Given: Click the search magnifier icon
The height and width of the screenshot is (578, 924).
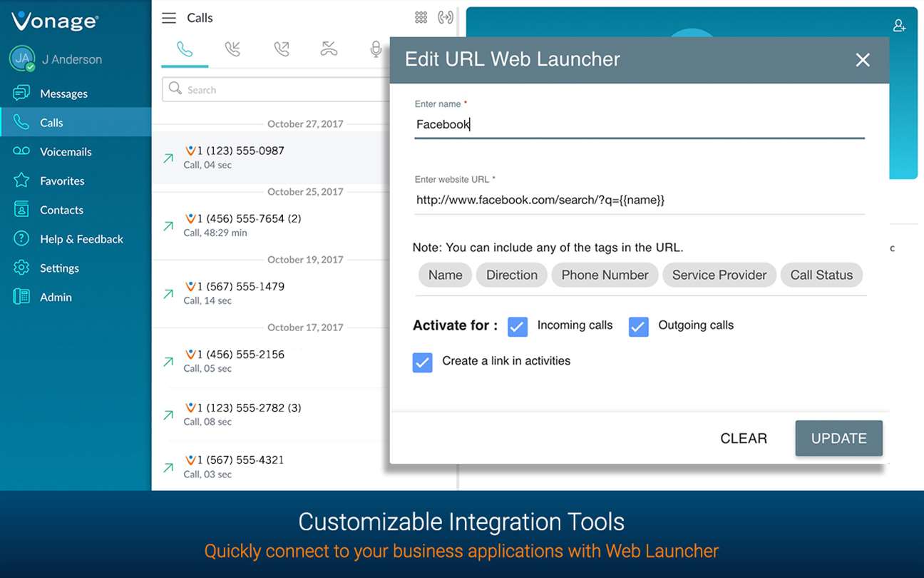Looking at the screenshot, I should [175, 89].
